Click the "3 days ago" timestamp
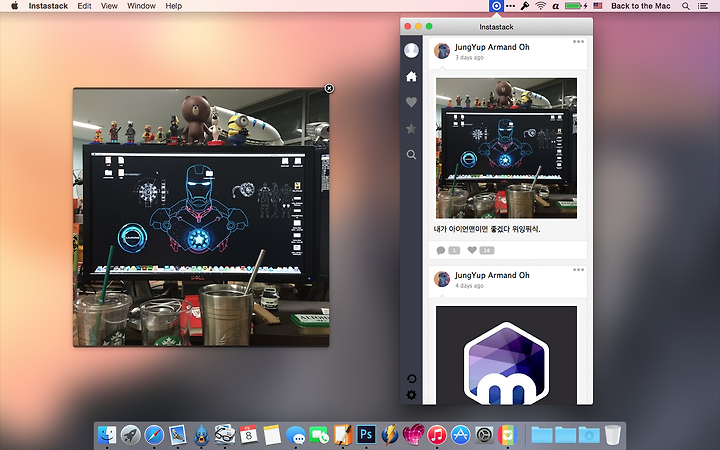Screen dimensions: 720x450 coord(469,57)
